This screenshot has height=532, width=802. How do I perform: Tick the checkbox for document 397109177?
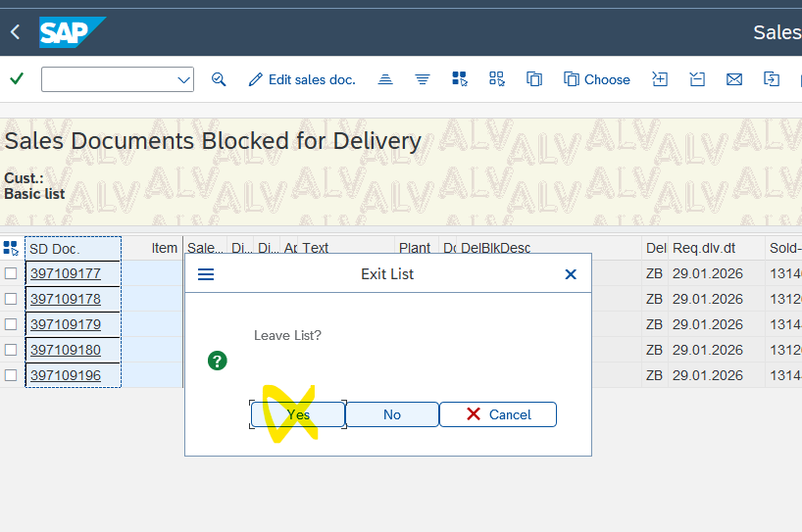pyautogui.click(x=11, y=273)
